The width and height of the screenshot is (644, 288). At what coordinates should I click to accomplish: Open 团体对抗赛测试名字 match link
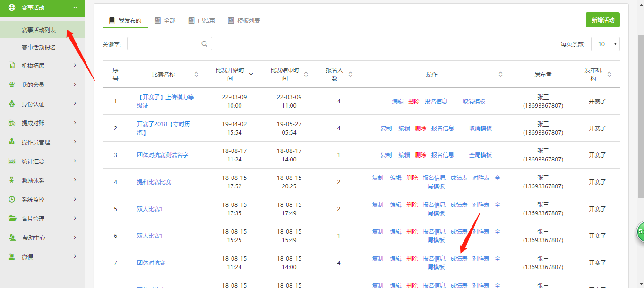coord(163,155)
